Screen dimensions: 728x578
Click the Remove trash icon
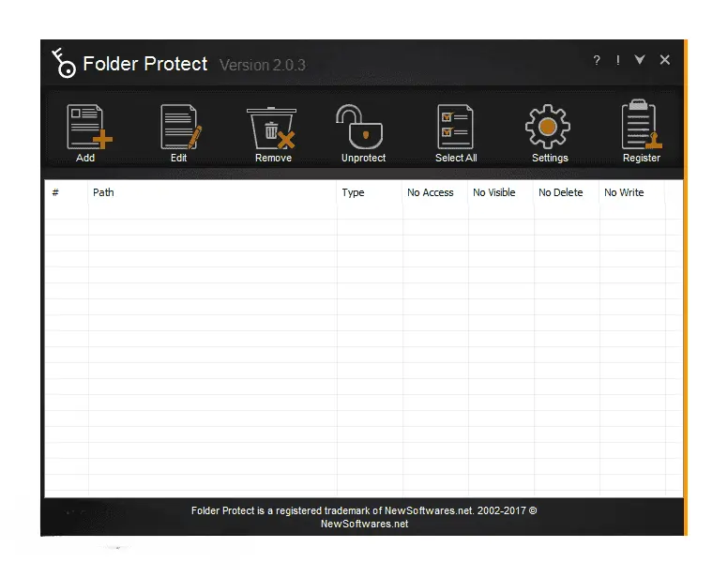coord(272,129)
